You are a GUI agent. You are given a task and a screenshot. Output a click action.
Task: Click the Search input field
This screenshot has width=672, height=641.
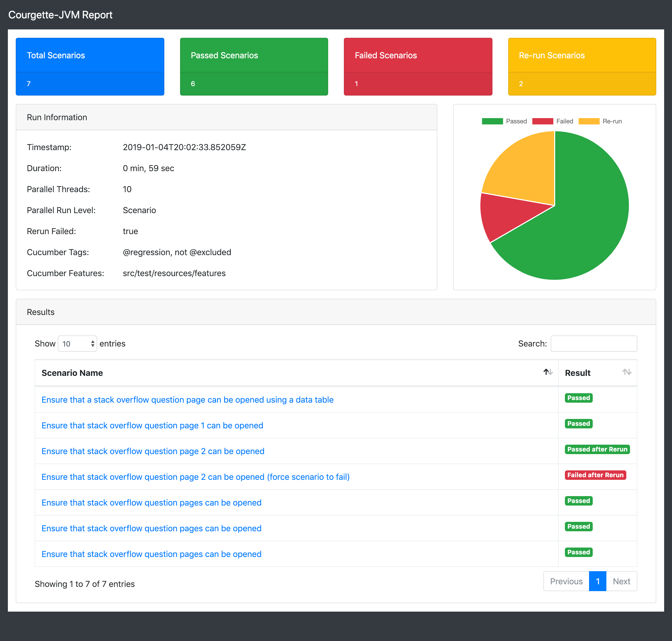coord(594,344)
